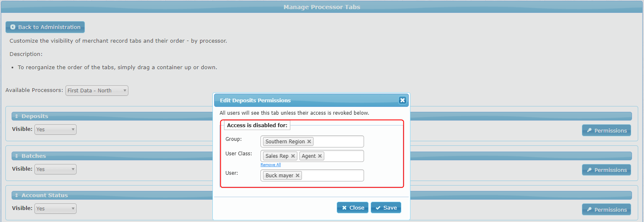The image size is (644, 222).
Task: Click the Account Status drag handle icon
Action: [x=17, y=195]
